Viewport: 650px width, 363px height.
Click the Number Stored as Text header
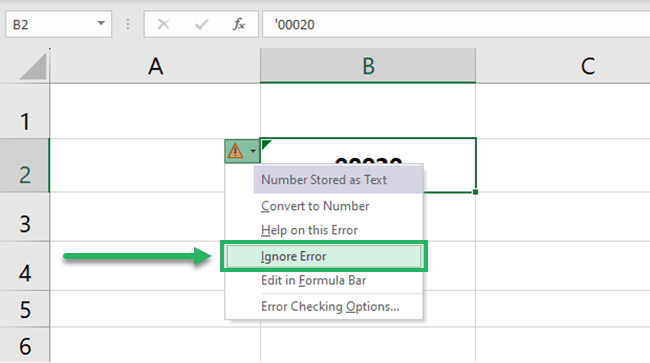(324, 180)
